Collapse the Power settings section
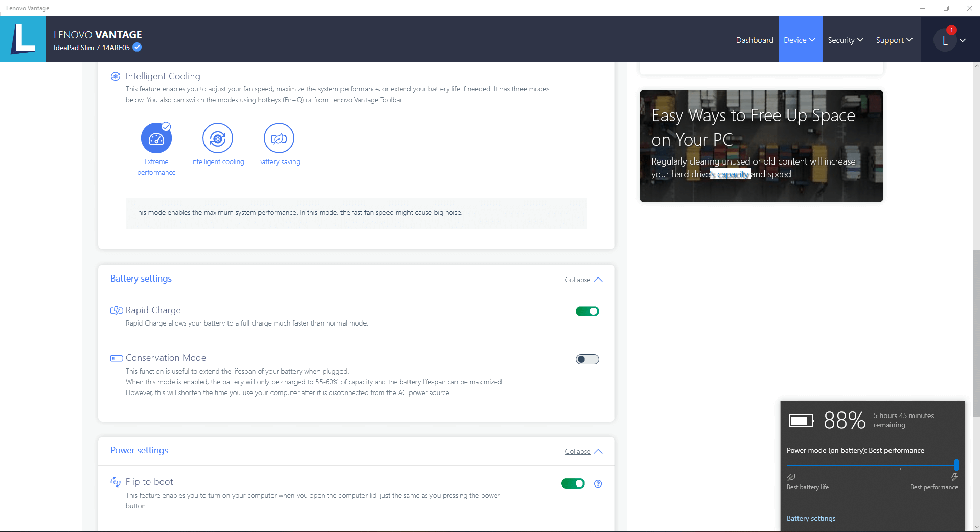The image size is (980, 532). [x=583, y=451]
